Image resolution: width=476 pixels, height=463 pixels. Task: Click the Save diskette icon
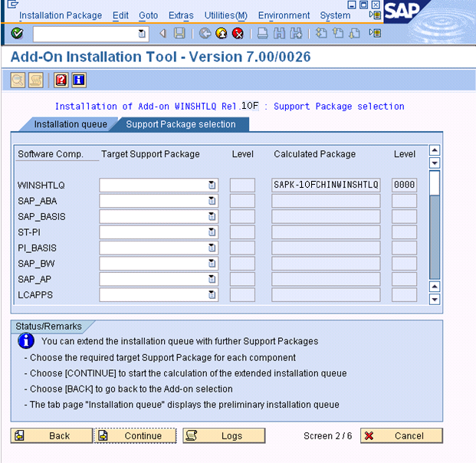pyautogui.click(x=179, y=33)
